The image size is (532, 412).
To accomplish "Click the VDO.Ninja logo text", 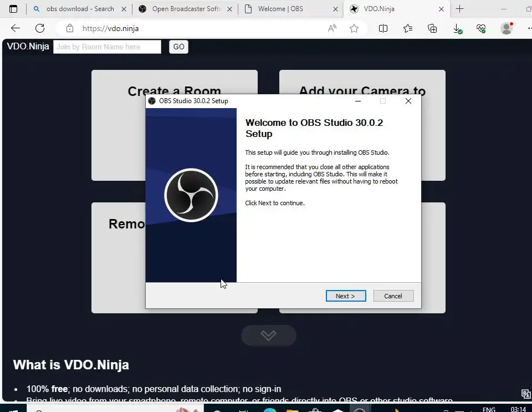I will pyautogui.click(x=28, y=46).
